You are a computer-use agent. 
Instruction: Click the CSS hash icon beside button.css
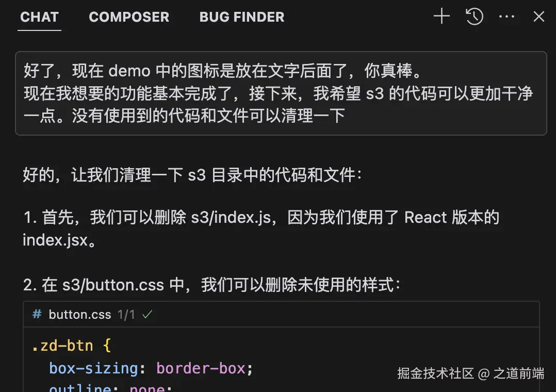click(x=37, y=314)
